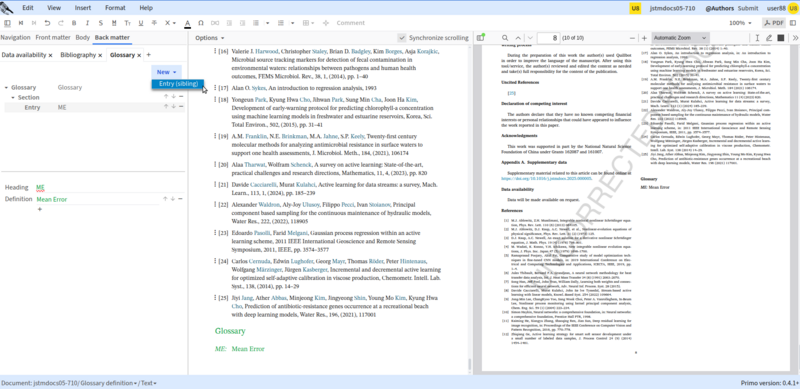The height and width of the screenshot is (389, 800).
Task: Click the Comment toolbar button
Action: [x=351, y=23]
